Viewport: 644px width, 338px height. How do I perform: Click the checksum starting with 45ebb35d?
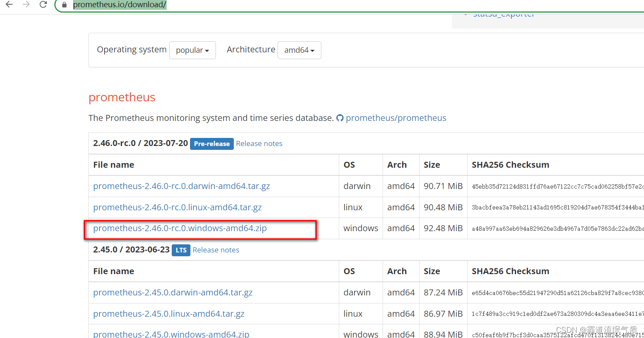click(558, 186)
